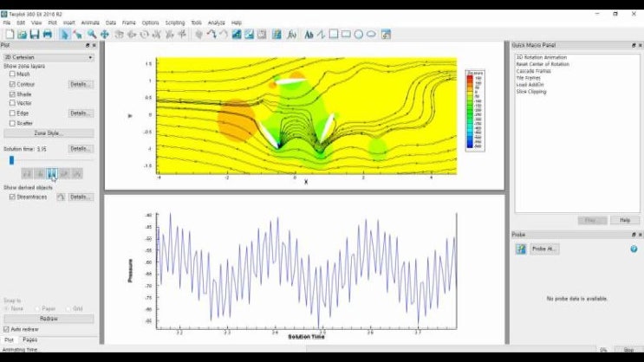Undock the Plot sidebar panel
The height and width of the screenshot is (362, 644).
[88, 45]
